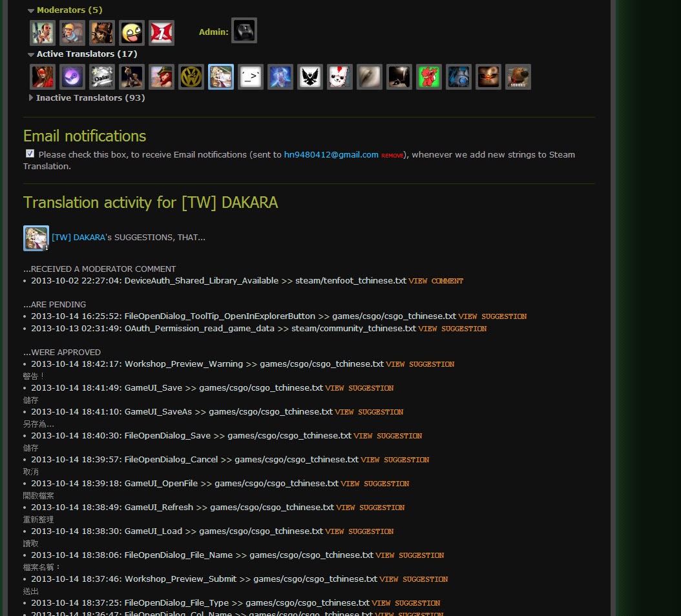Image resolution: width=681 pixels, height=616 pixels.
Task: Click the TF2 Engineer moderator avatar
Action: 72,32
